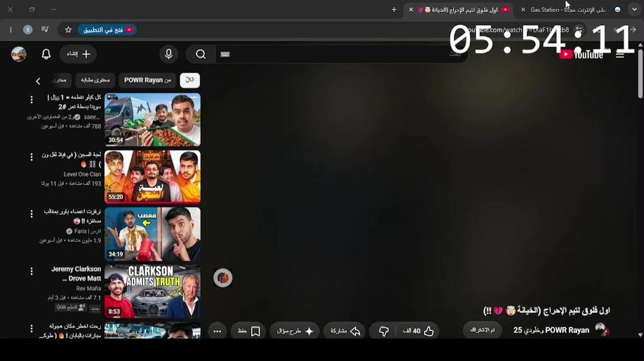This screenshot has height=361, width=644.
Task: Click the open in app (فتح في التطبيق) button
Action: [x=107, y=30]
